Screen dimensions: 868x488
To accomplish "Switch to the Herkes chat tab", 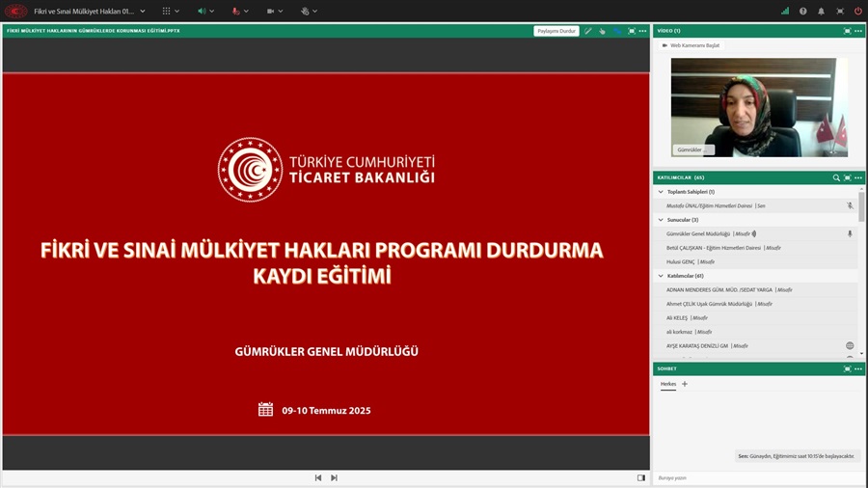I will click(x=668, y=384).
